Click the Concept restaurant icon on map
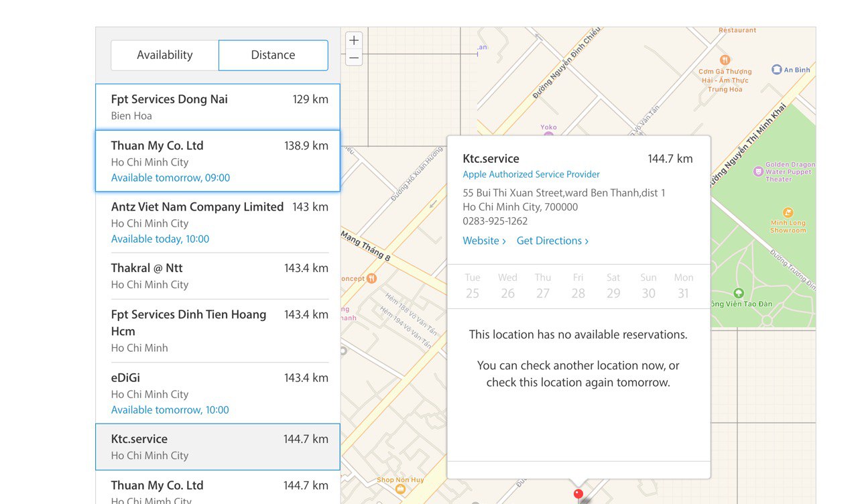Screen dimensions: 858x504 371,278
